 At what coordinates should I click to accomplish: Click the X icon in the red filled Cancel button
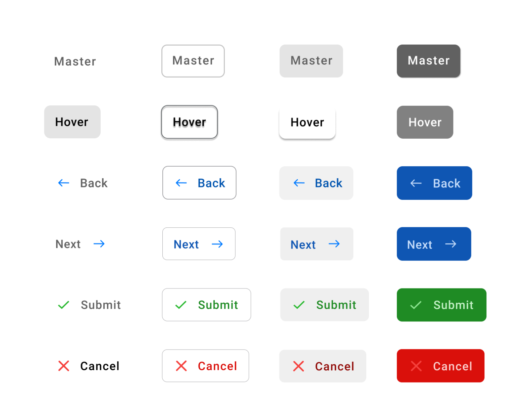[416, 366]
